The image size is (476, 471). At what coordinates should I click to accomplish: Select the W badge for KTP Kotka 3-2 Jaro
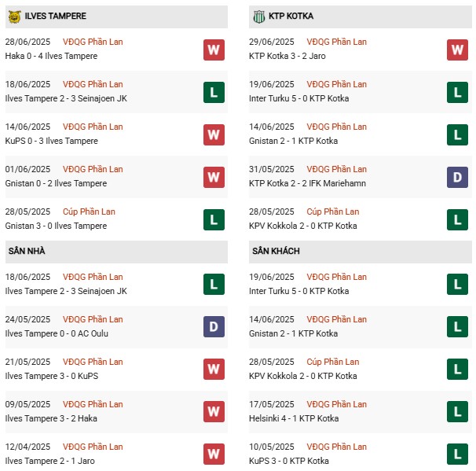457,50
